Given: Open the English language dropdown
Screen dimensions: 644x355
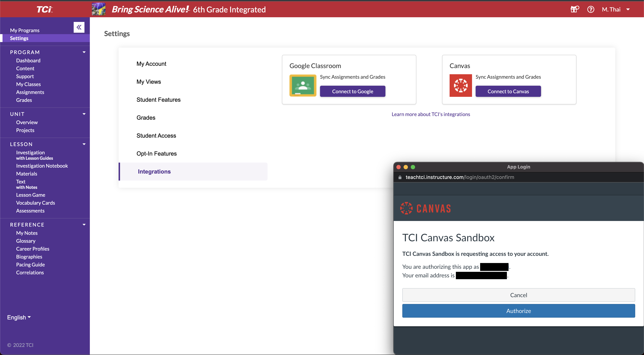Looking at the screenshot, I should pyautogui.click(x=18, y=317).
